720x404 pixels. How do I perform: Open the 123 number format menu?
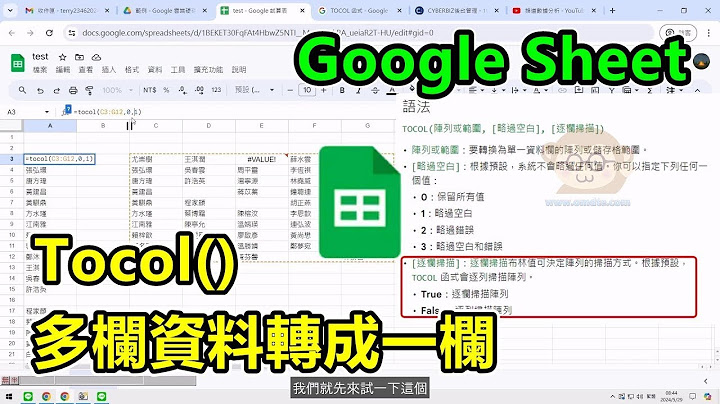click(216, 90)
